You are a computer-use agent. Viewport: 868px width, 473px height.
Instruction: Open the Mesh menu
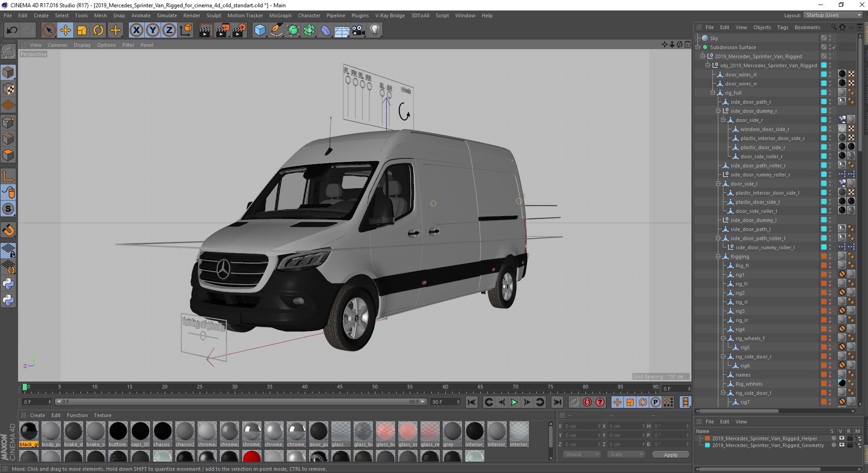(100, 15)
